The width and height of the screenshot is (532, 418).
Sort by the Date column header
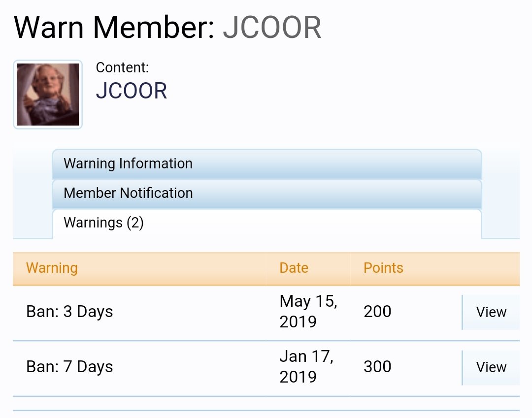coord(294,268)
